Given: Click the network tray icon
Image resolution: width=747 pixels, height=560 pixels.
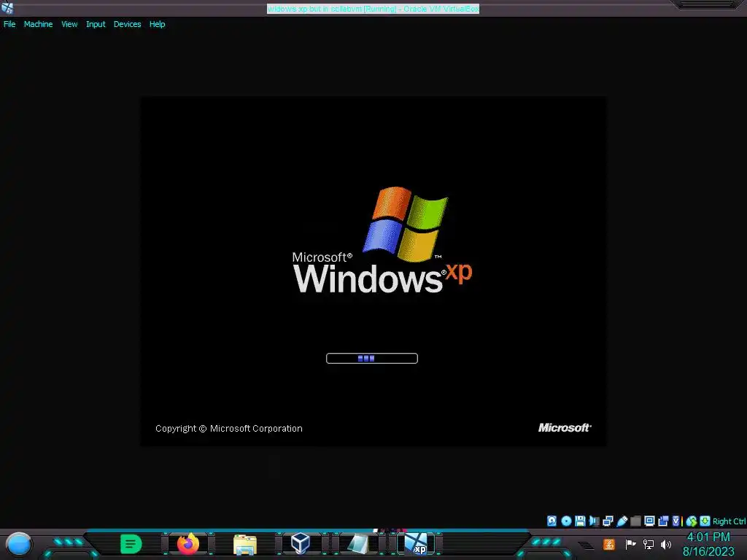Looking at the screenshot, I should click(x=649, y=544).
